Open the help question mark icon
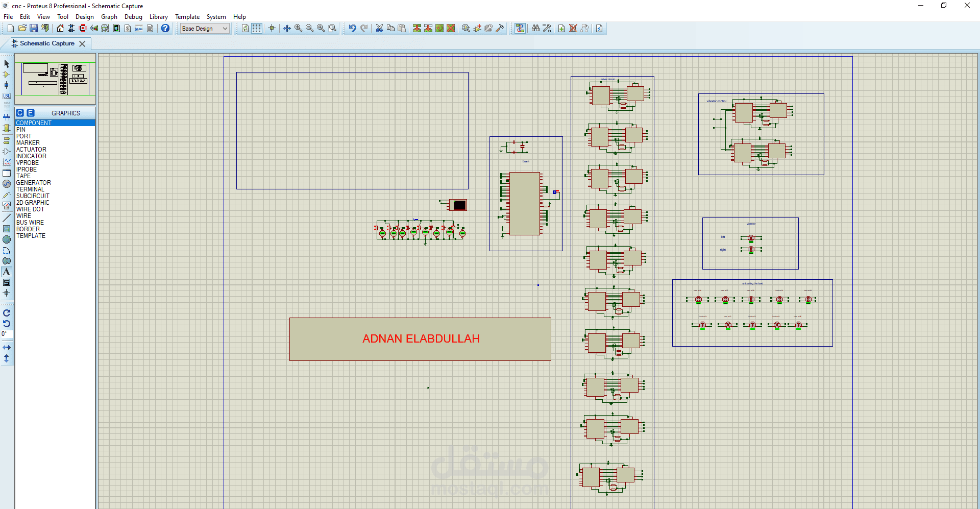 (165, 29)
